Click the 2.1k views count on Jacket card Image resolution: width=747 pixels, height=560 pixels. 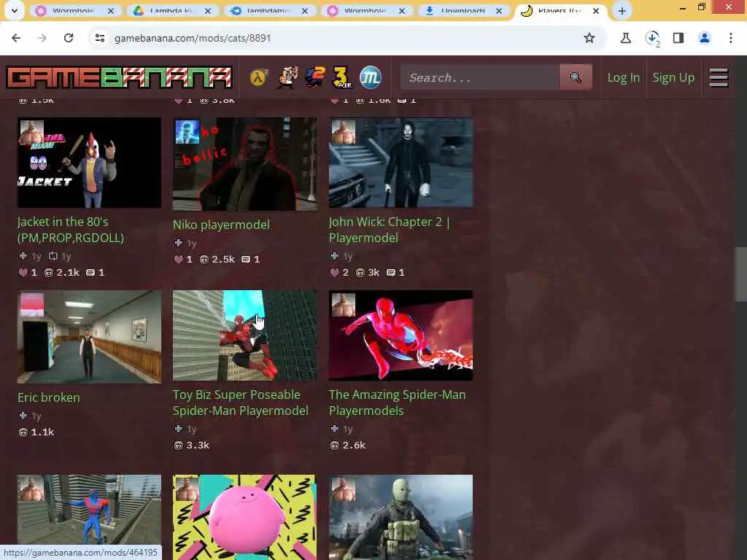point(62,273)
